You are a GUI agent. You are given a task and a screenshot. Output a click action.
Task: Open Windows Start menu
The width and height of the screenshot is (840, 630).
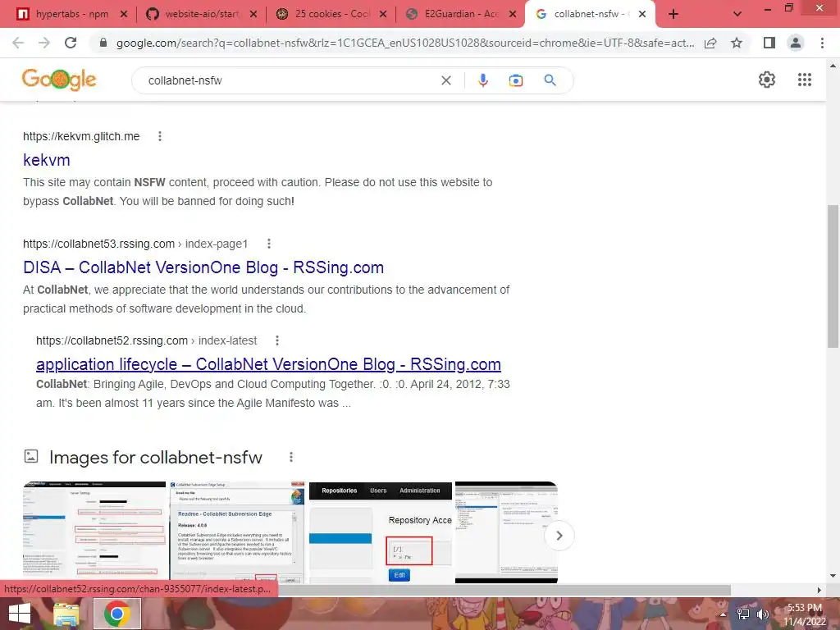(x=20, y=614)
